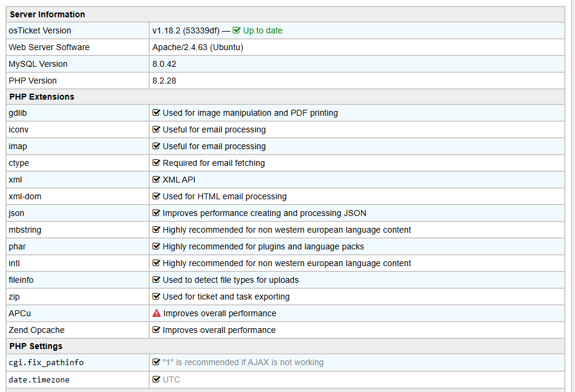
Task: Click the check icon in phar row
Action: [x=156, y=246]
